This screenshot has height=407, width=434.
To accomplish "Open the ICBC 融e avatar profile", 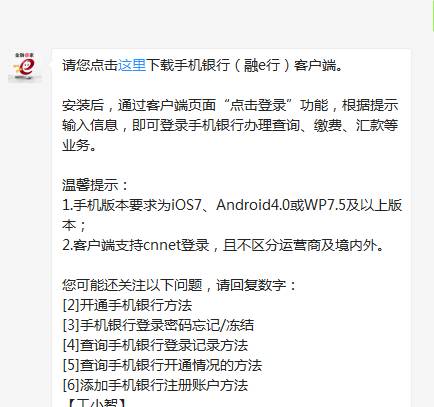I will [x=25, y=66].
